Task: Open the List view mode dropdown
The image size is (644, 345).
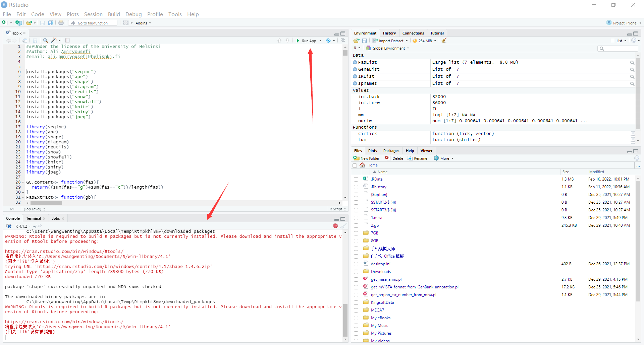Action: tap(619, 41)
